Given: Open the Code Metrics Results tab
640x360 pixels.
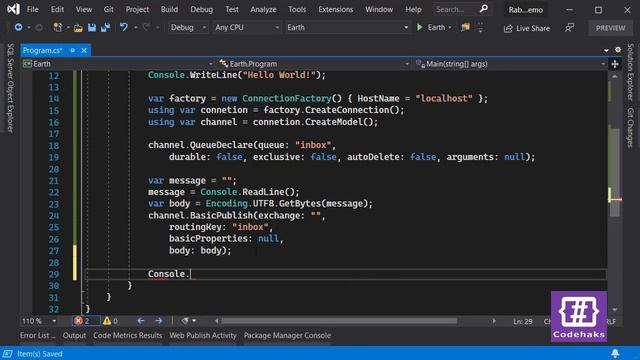Looking at the screenshot, I should [127, 335].
